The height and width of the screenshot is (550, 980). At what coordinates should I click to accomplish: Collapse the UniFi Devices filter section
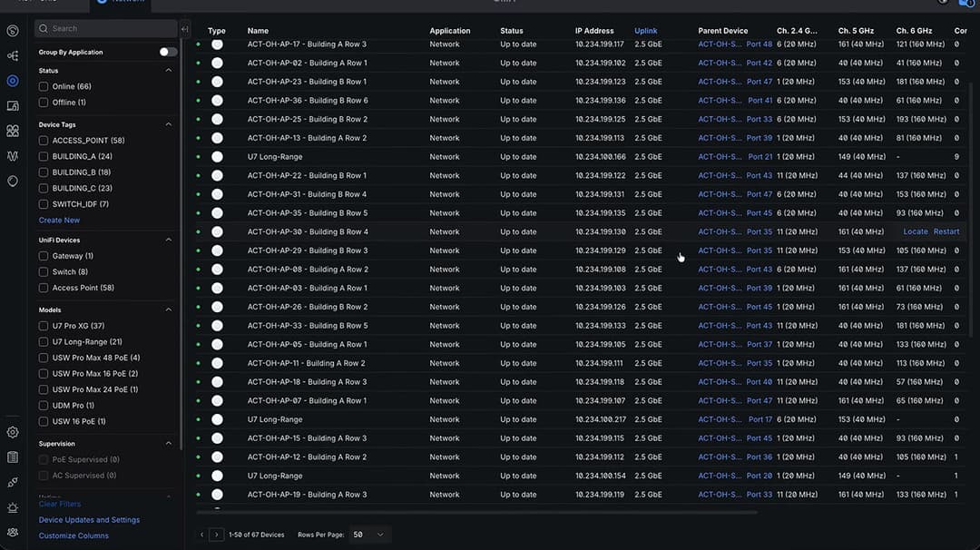[168, 240]
